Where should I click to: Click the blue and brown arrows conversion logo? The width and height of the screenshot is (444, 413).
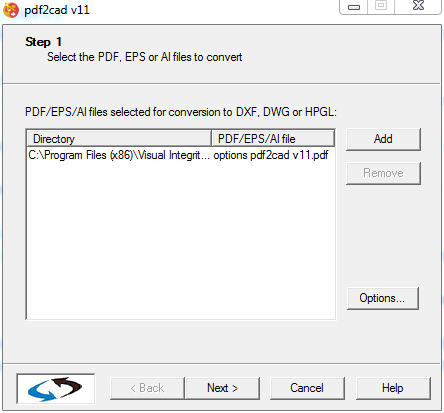click(56, 389)
